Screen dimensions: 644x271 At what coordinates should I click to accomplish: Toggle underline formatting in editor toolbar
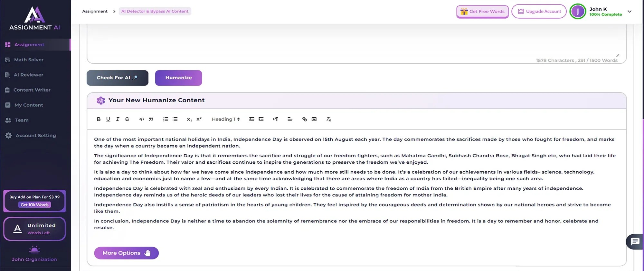[108, 119]
